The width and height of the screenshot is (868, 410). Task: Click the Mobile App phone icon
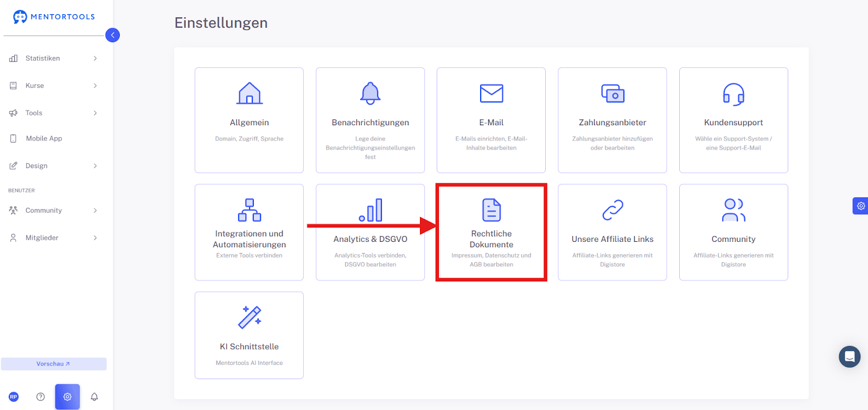point(14,139)
